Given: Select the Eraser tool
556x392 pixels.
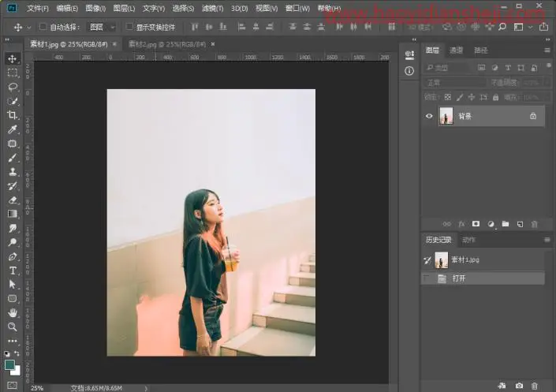Looking at the screenshot, I should 13,200.
